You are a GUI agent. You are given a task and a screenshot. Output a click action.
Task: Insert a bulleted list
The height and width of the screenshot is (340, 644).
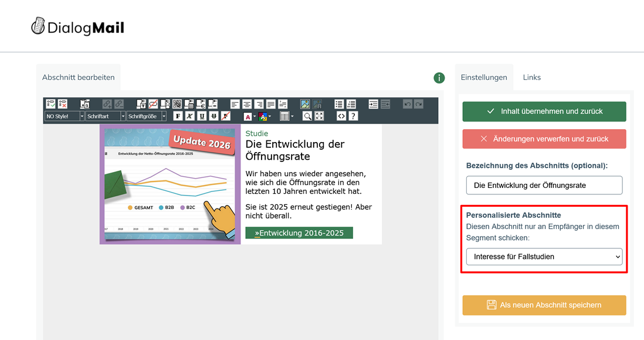(339, 105)
